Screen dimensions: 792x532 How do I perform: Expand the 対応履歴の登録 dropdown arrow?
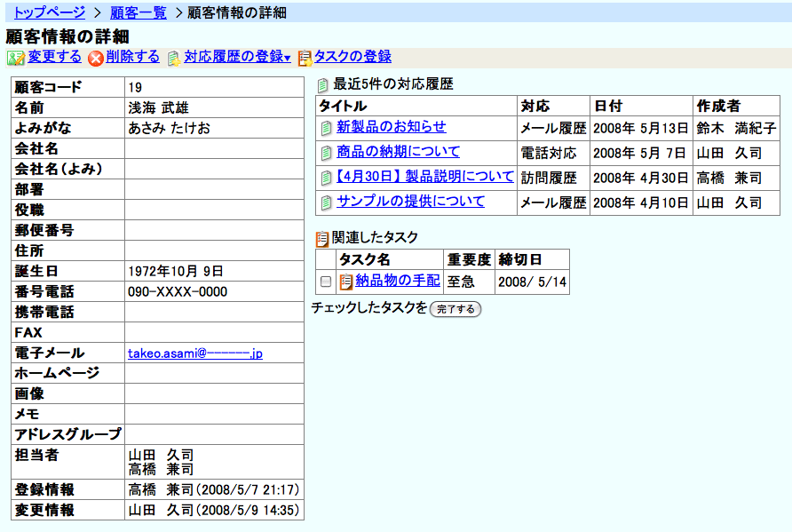(x=287, y=59)
